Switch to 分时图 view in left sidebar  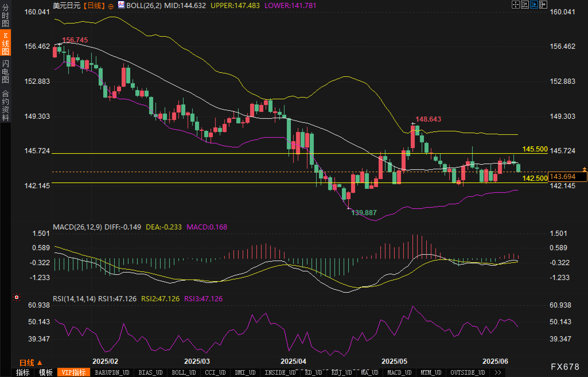point(5,15)
